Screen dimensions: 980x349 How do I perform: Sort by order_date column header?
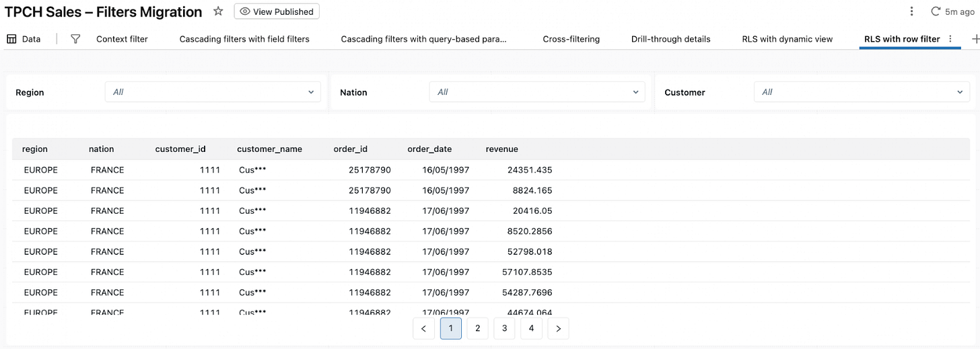coord(429,149)
